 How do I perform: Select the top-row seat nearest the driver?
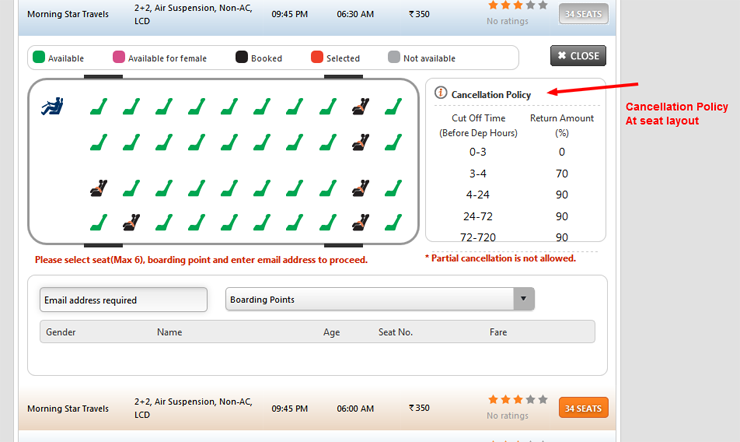coord(98,106)
